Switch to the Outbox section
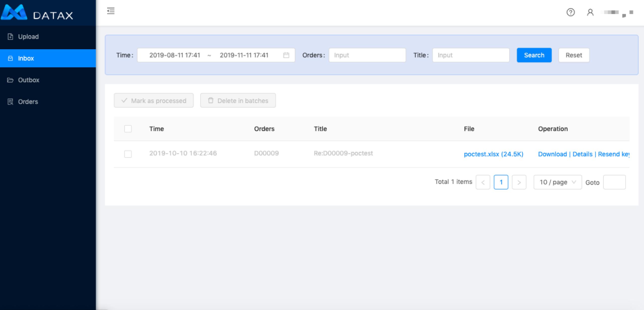The height and width of the screenshot is (310, 644). [x=28, y=80]
